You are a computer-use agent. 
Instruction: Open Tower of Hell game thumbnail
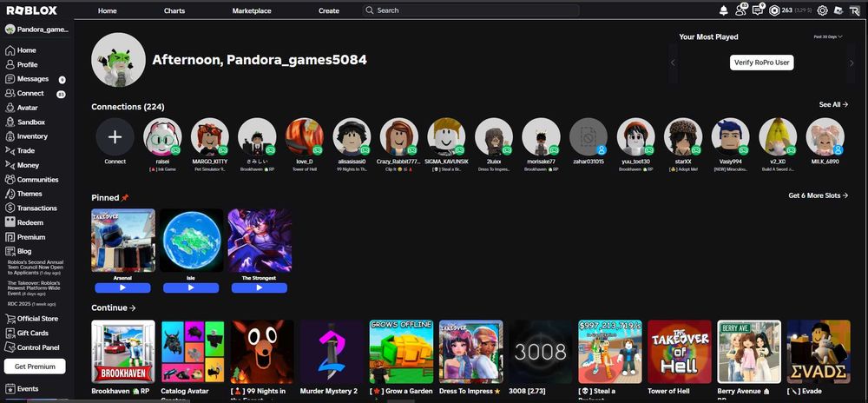click(680, 352)
